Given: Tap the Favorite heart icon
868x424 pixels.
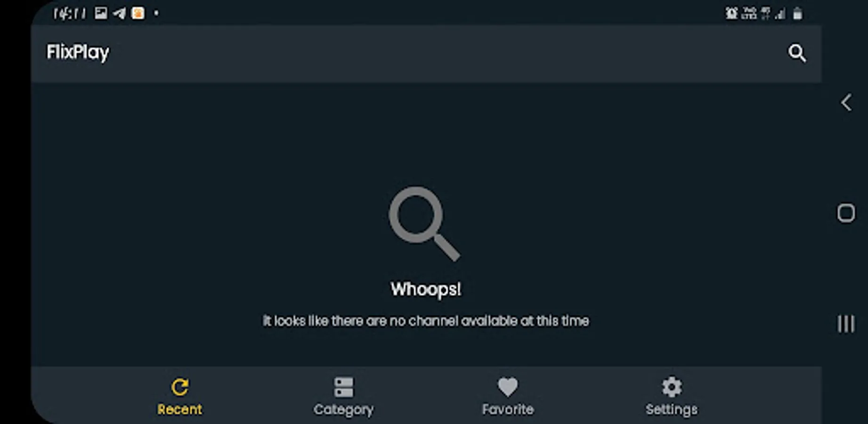Looking at the screenshot, I should (508, 387).
